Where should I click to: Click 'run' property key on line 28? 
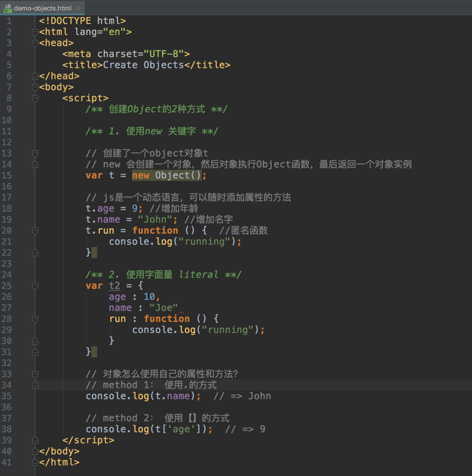[117, 319]
